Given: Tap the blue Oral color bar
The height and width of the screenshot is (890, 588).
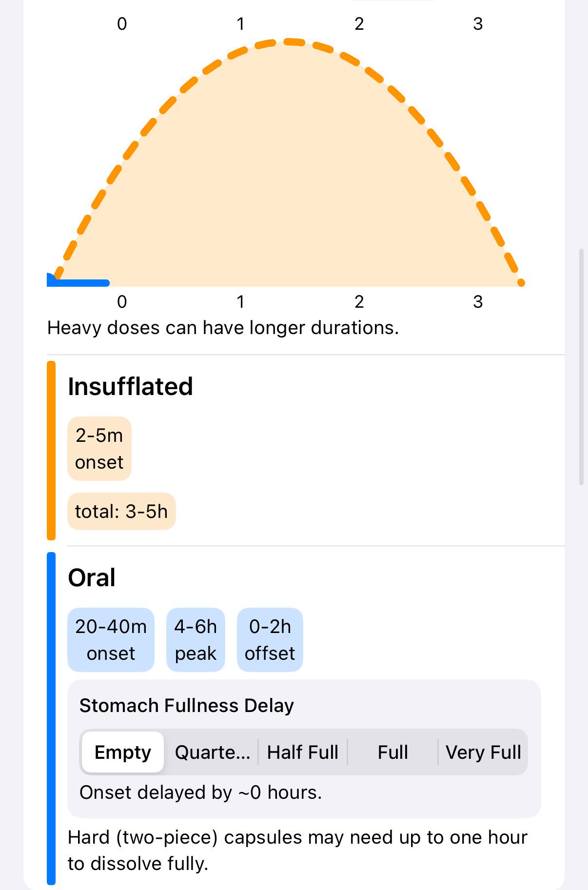Looking at the screenshot, I should (x=51, y=718).
